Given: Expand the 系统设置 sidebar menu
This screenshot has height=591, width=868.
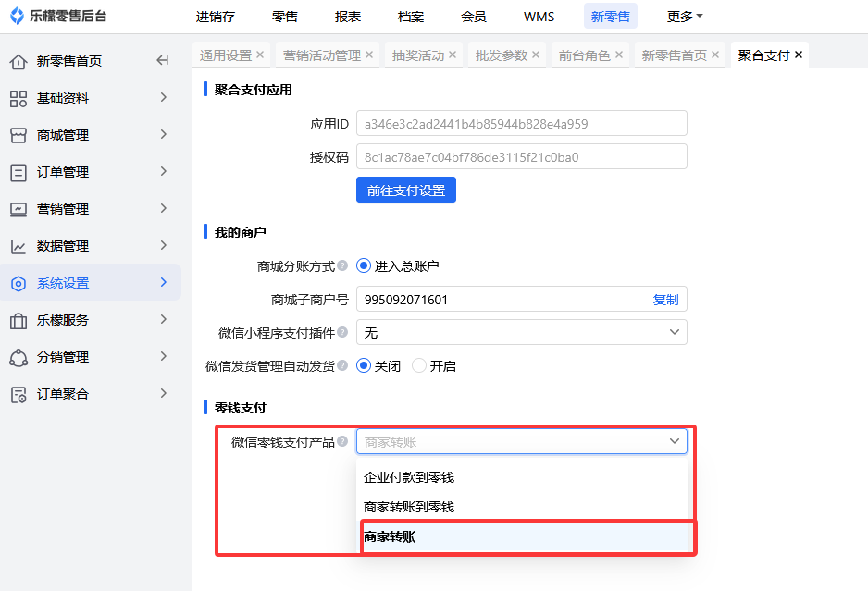Looking at the screenshot, I should (x=163, y=282).
